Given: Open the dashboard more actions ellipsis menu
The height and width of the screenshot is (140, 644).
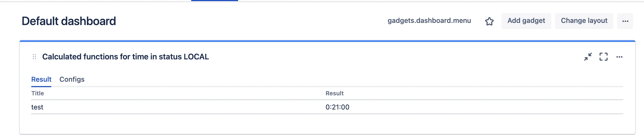Looking at the screenshot, I should (625, 21).
